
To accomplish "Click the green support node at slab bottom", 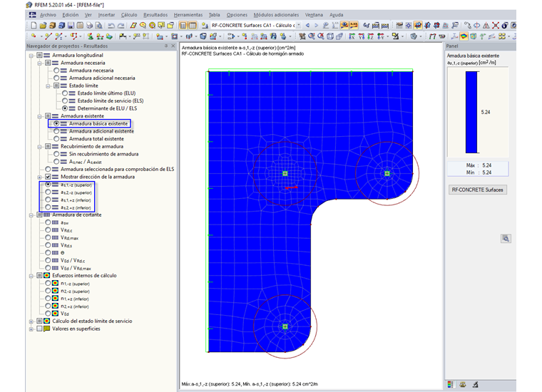I will 285,326.
